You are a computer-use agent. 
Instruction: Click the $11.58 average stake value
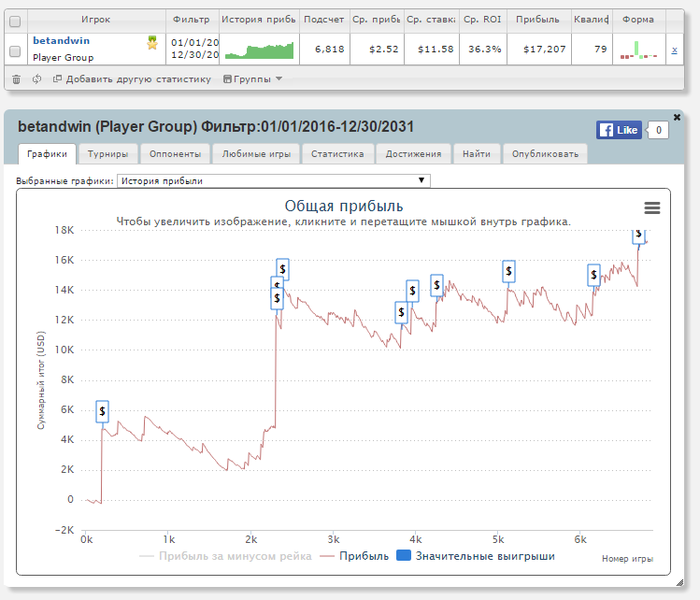(435, 49)
